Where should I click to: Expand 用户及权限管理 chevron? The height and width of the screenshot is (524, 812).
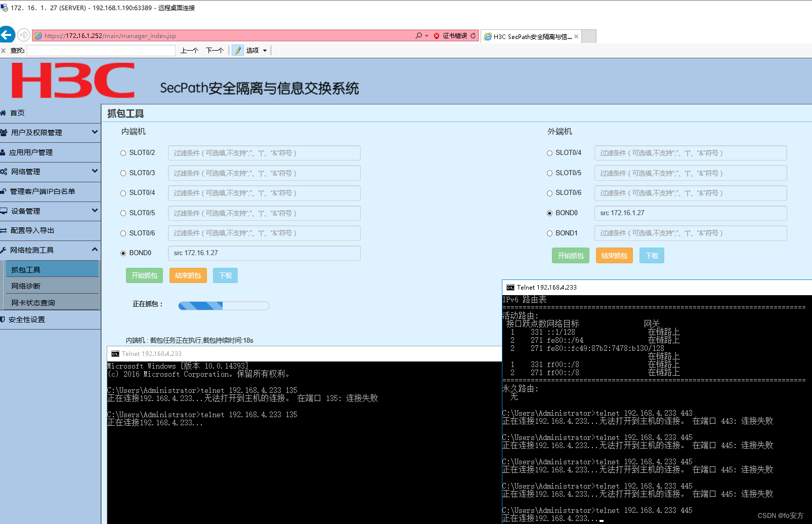click(x=95, y=132)
